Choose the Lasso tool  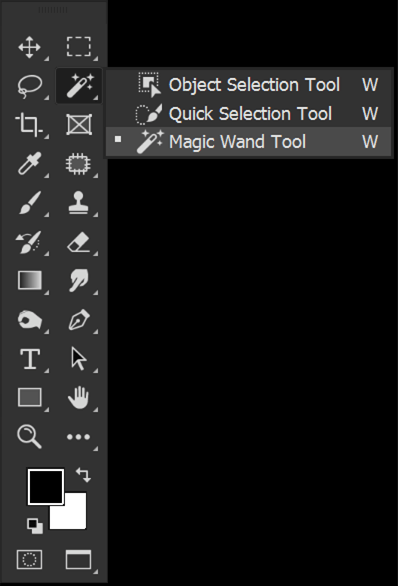30,86
